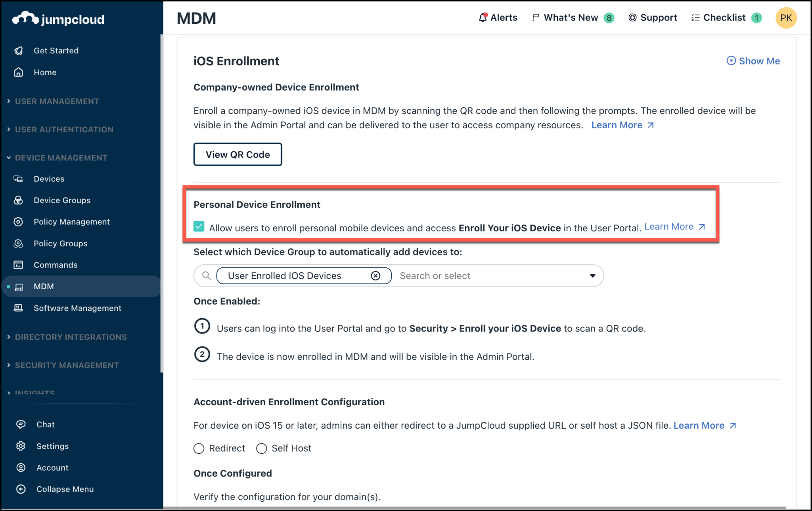Toggle Personal Device Enrollment checkbox

[199, 227]
